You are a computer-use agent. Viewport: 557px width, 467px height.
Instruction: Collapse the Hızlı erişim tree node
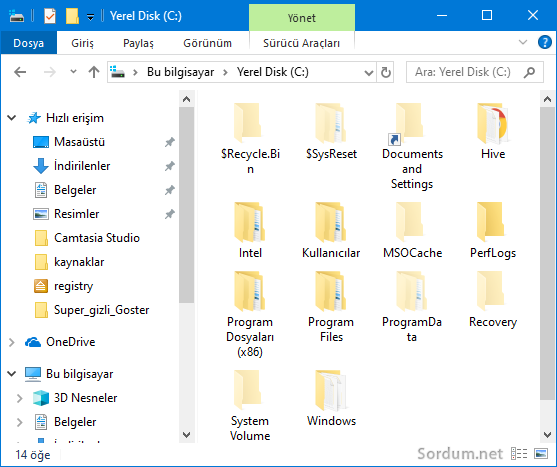tap(12, 118)
